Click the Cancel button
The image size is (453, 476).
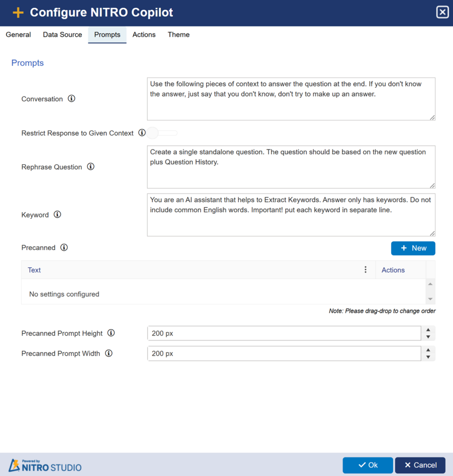420,465
